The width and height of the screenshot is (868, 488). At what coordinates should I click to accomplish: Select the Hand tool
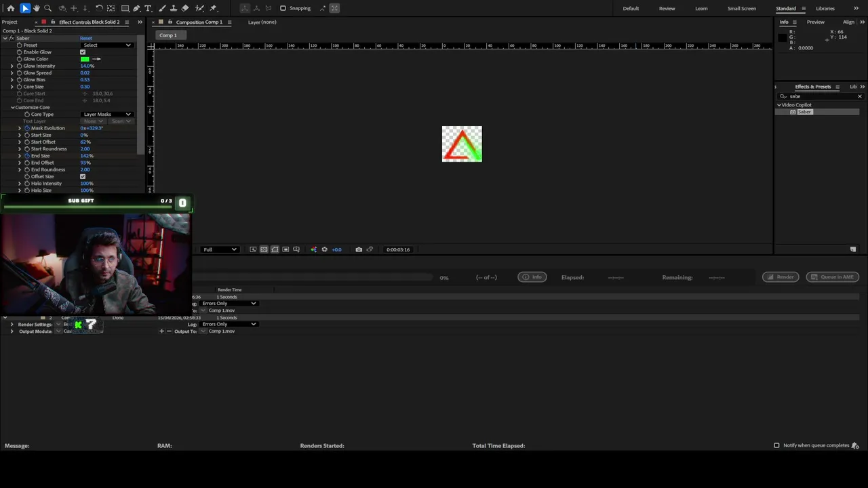coord(37,8)
